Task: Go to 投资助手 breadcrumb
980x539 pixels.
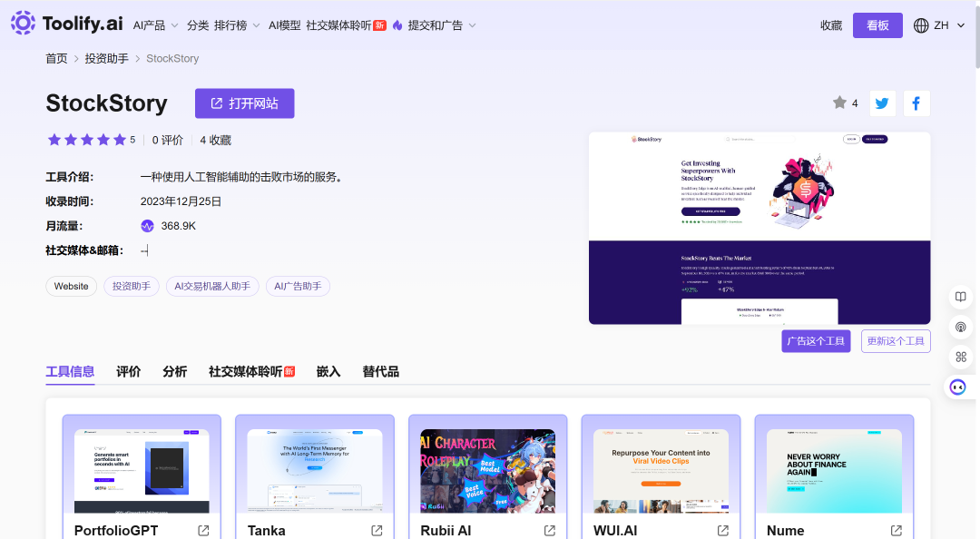Action: (107, 58)
